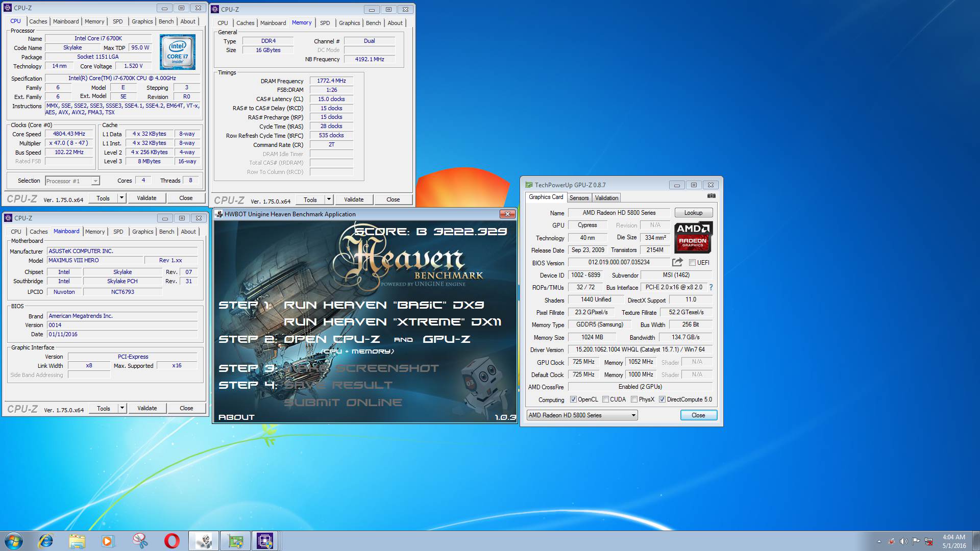Switch to the HWBOT Heaven taskbar button

point(204,541)
